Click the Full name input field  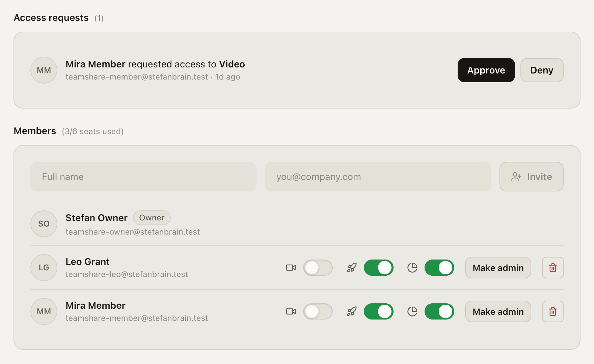click(x=143, y=177)
